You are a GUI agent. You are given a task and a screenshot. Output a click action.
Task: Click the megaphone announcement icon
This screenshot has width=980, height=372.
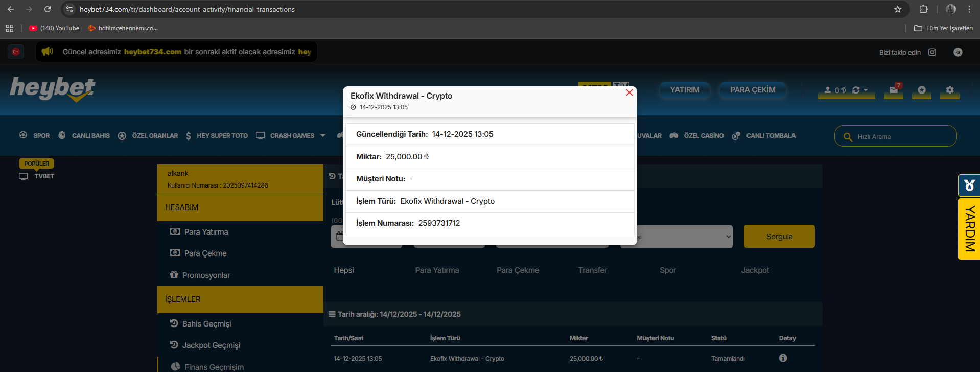48,51
